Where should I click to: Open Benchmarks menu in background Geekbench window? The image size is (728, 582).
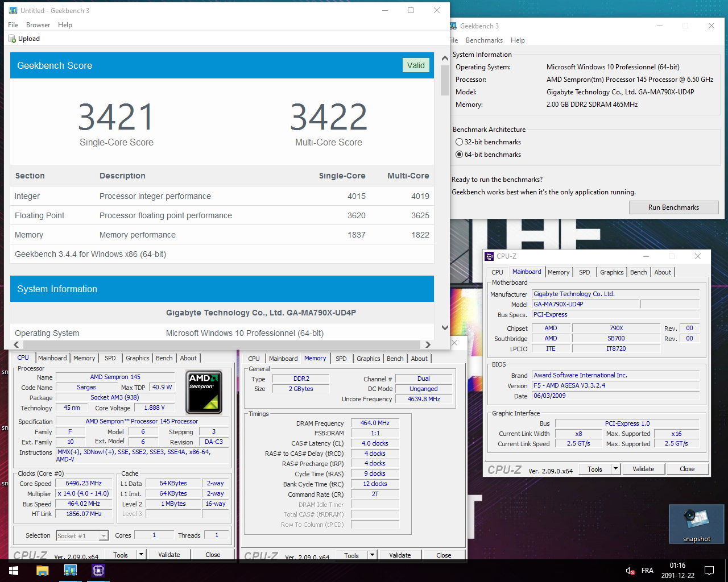(x=484, y=40)
